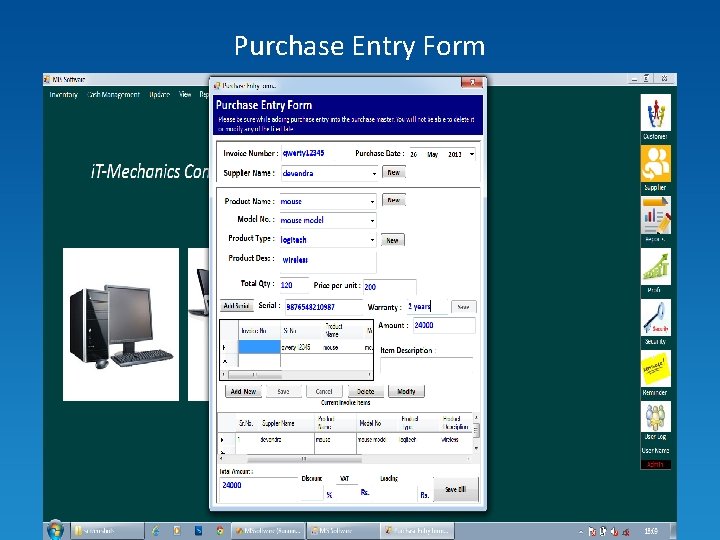
Task: Click New button beside Supplier Name
Action: 394,173
